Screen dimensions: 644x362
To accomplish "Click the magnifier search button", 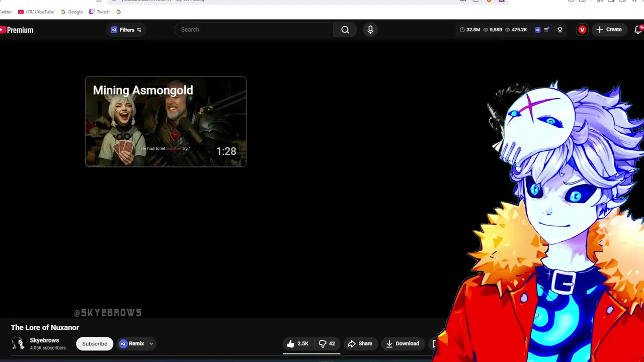I will coord(345,30).
